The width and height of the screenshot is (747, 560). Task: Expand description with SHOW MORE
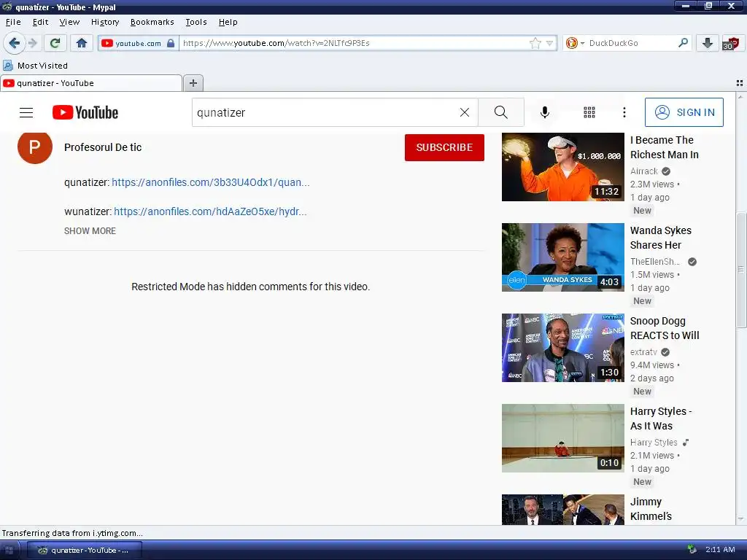coord(90,231)
